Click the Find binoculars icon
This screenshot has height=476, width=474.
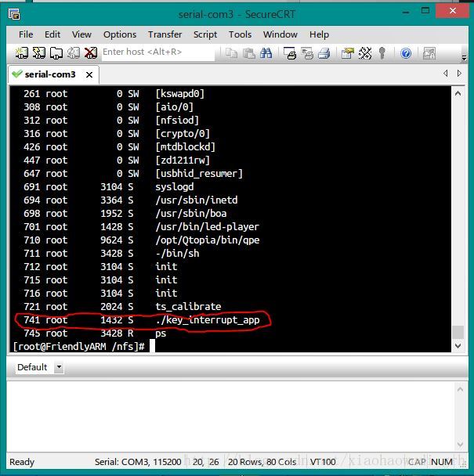tap(266, 53)
